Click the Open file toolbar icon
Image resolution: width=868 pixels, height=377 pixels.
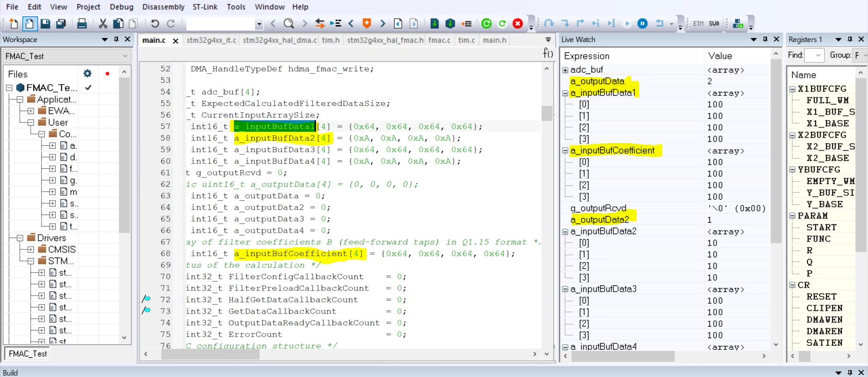click(x=29, y=24)
